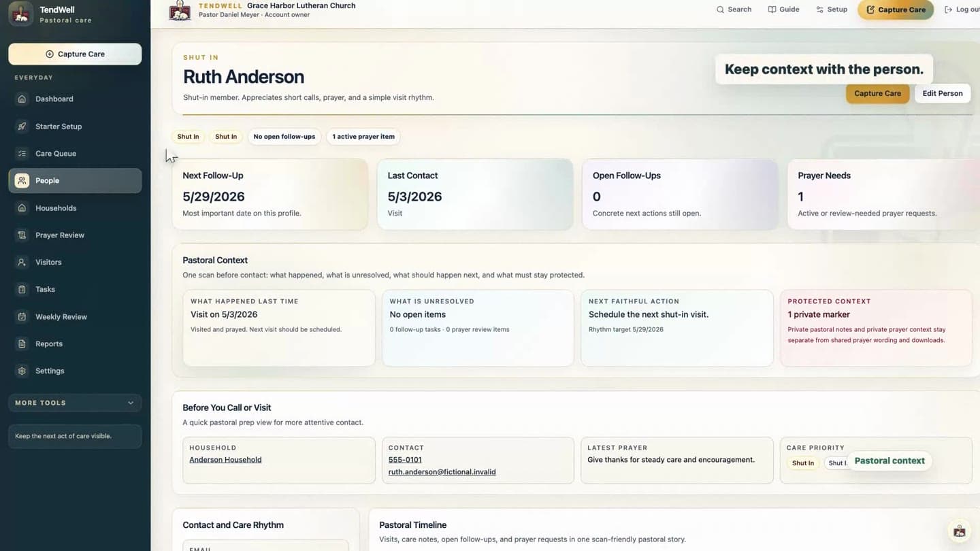This screenshot has height=551, width=980.
Task: Click the sliders icon beside Setup
Action: (819, 10)
